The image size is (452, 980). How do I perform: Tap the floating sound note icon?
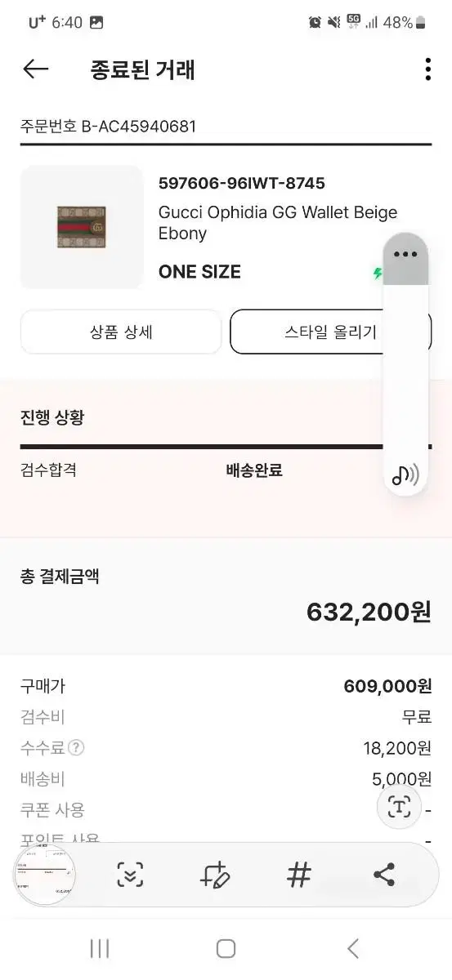(x=405, y=474)
